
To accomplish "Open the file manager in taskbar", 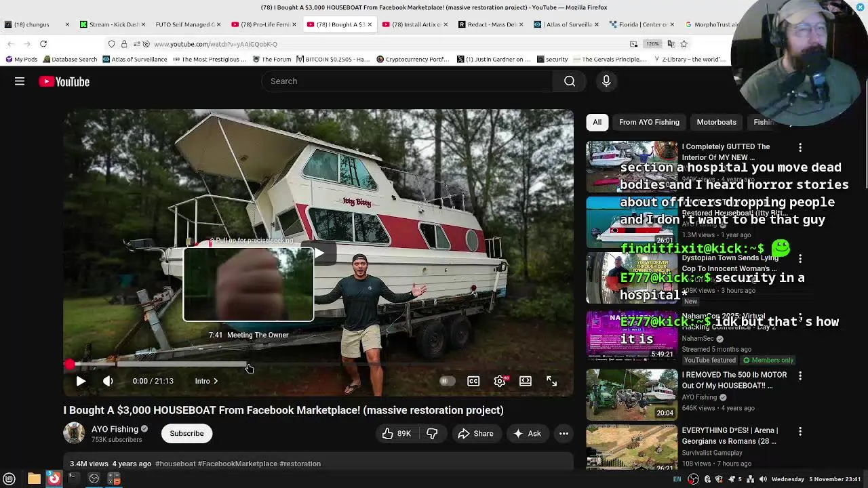I will (34, 479).
